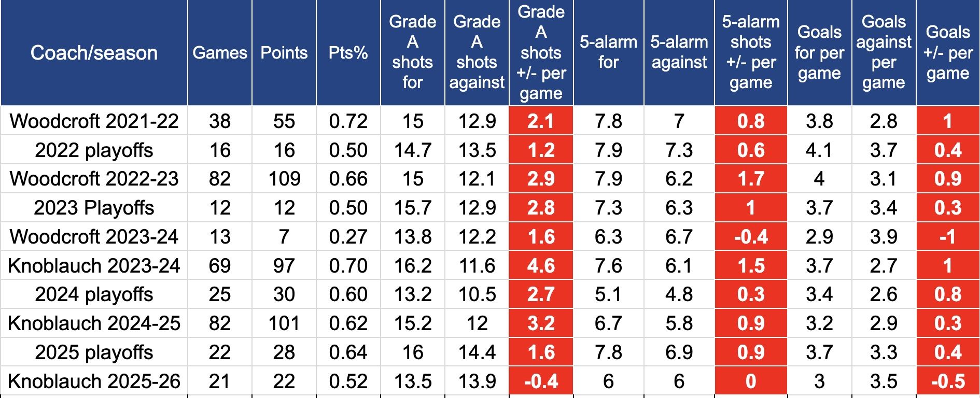Click the 101 points cell for Knoblauch 2024-25

coord(284,323)
